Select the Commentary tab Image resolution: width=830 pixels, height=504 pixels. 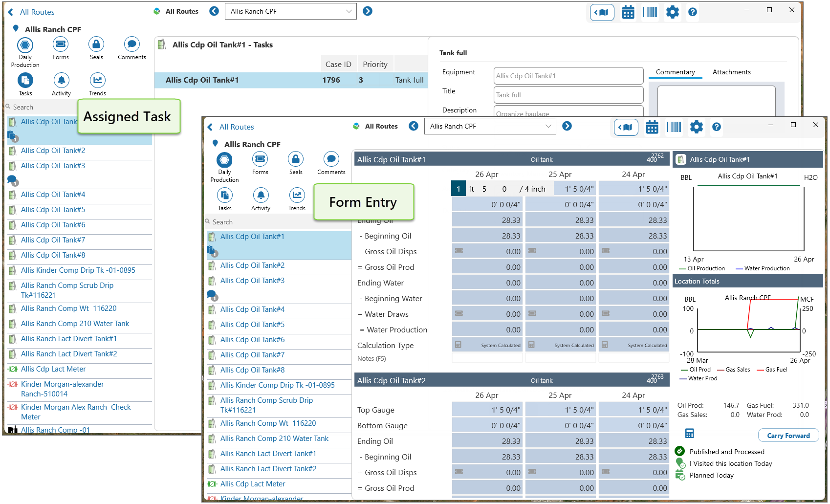675,72
